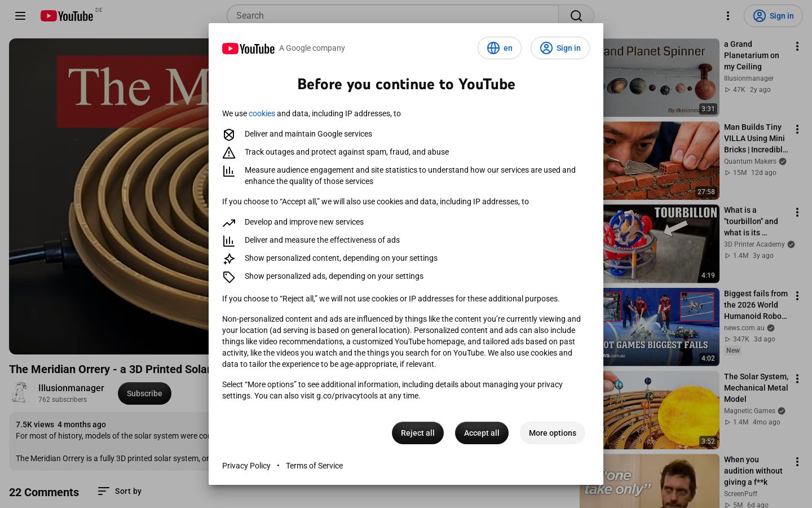The image size is (812, 508).
Task: Open the hamburger guide menu
Action: [x=20, y=16]
